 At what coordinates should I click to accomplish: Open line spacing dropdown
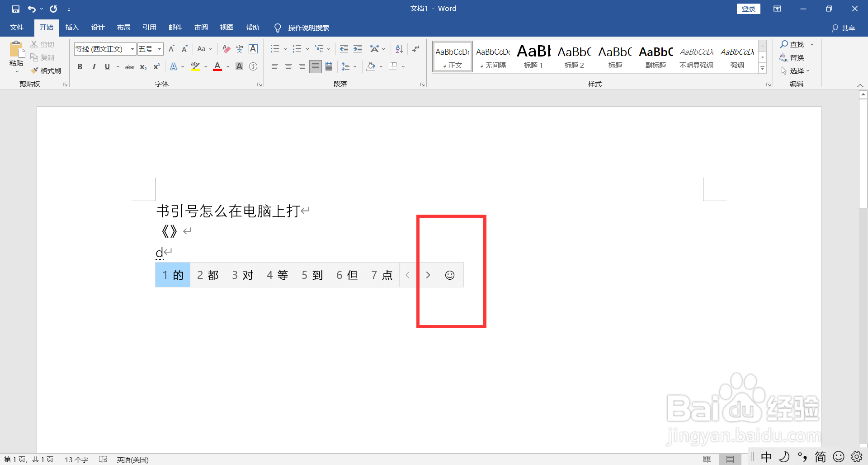[349, 67]
